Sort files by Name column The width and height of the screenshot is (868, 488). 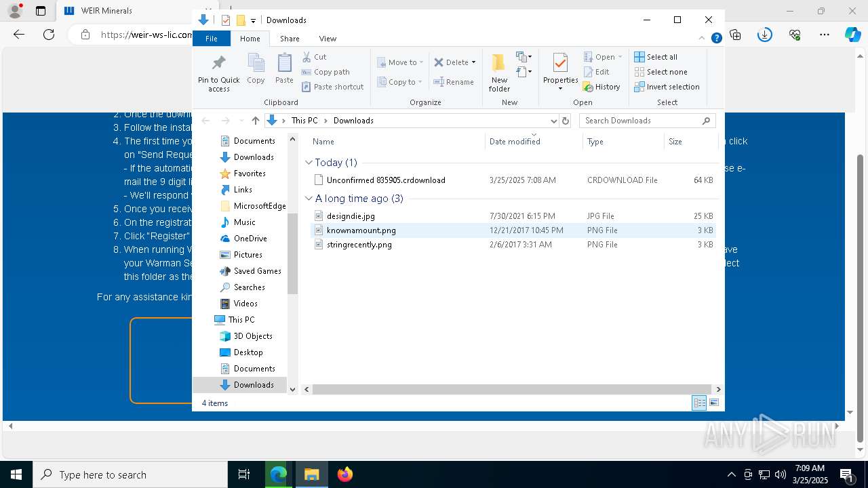[x=397, y=142]
